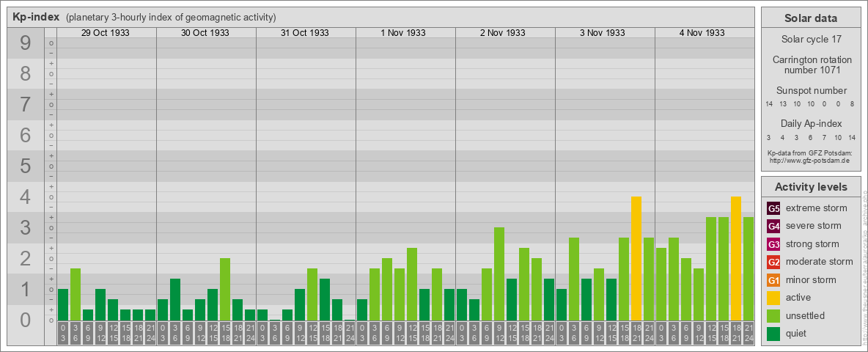868x352 pixels.
Task: Click the large 5 on Kp axis
Action: 25,166
